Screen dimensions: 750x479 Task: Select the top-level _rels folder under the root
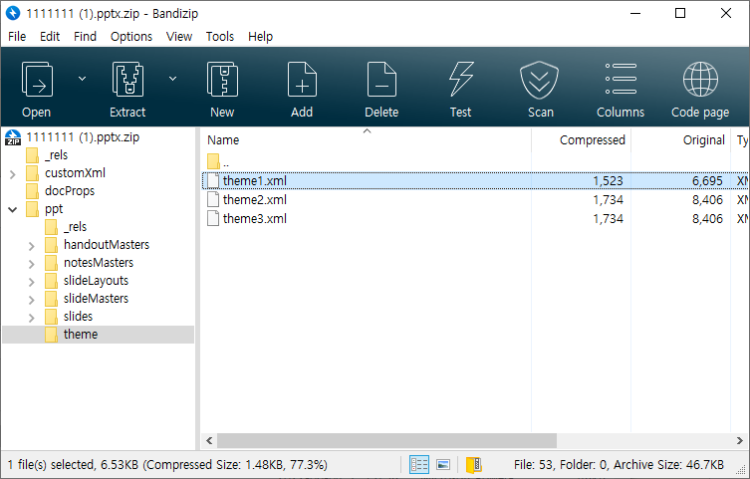(56, 155)
